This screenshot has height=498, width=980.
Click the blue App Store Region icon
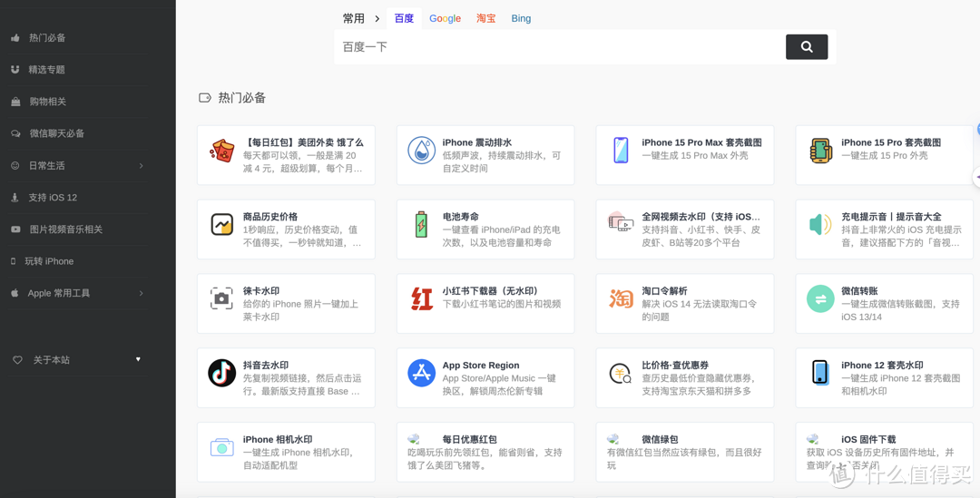pos(421,373)
